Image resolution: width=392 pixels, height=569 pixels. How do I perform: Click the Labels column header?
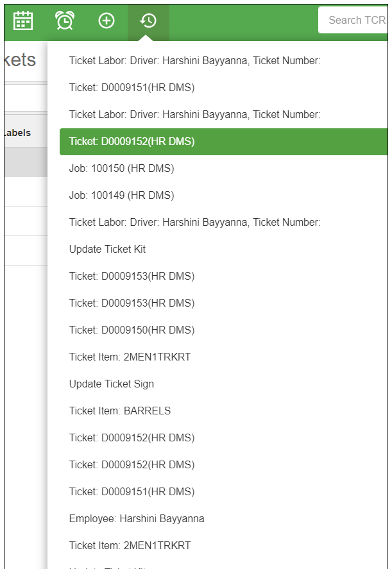pyautogui.click(x=17, y=133)
